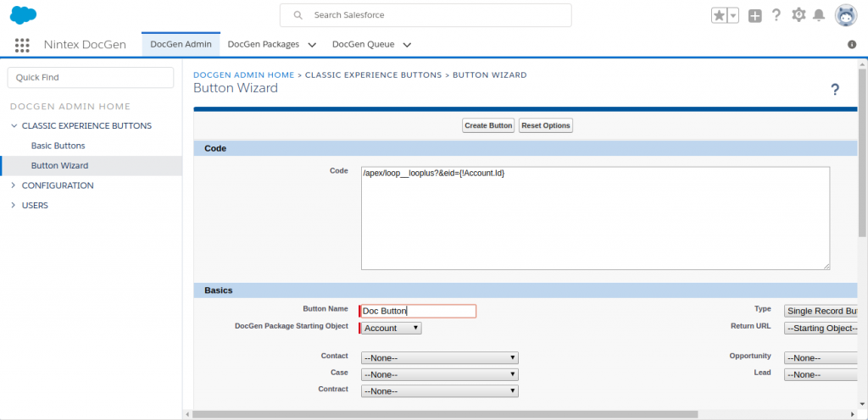The width and height of the screenshot is (868, 420).
Task: Expand the Configuration section in sidebar
Action: pyautogui.click(x=14, y=185)
